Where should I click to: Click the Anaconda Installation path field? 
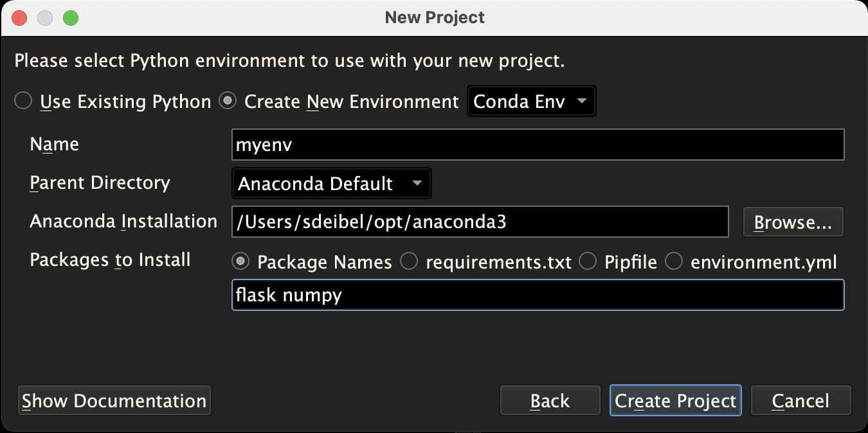(480, 222)
